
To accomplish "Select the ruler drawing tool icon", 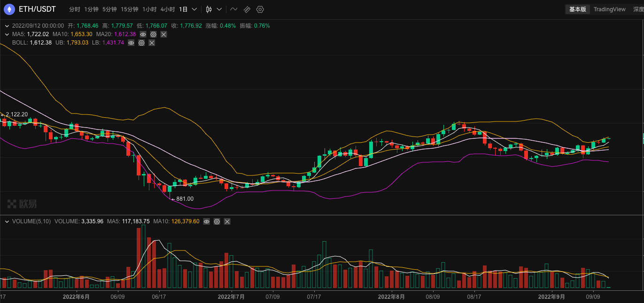I will point(247,9).
